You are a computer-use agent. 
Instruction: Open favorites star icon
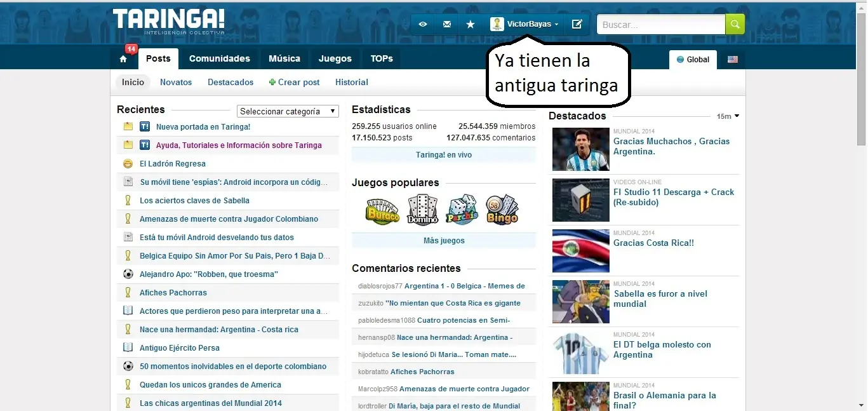(471, 24)
